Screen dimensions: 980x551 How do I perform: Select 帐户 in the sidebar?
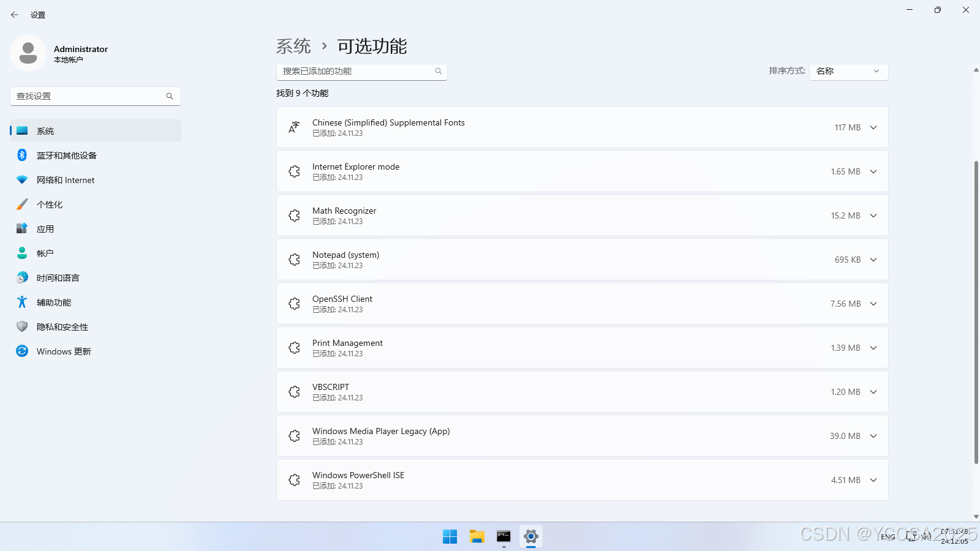point(96,253)
